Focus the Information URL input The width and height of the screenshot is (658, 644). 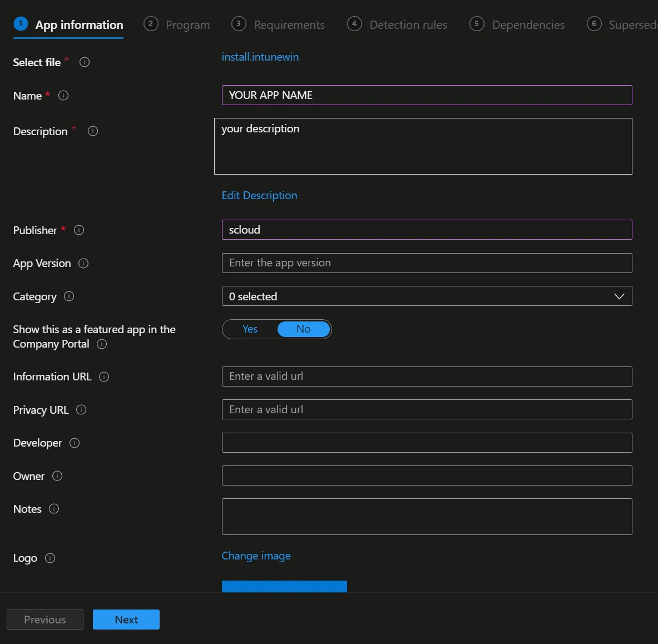427,377
